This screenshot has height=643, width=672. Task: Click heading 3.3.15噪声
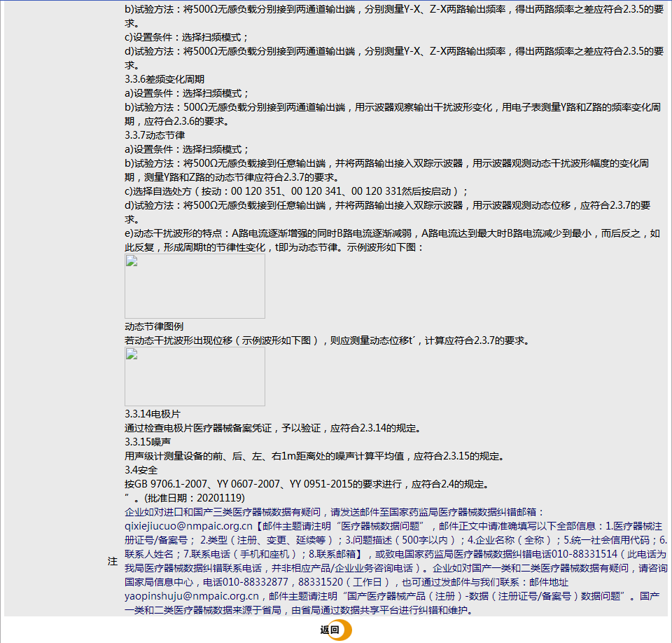point(148,442)
